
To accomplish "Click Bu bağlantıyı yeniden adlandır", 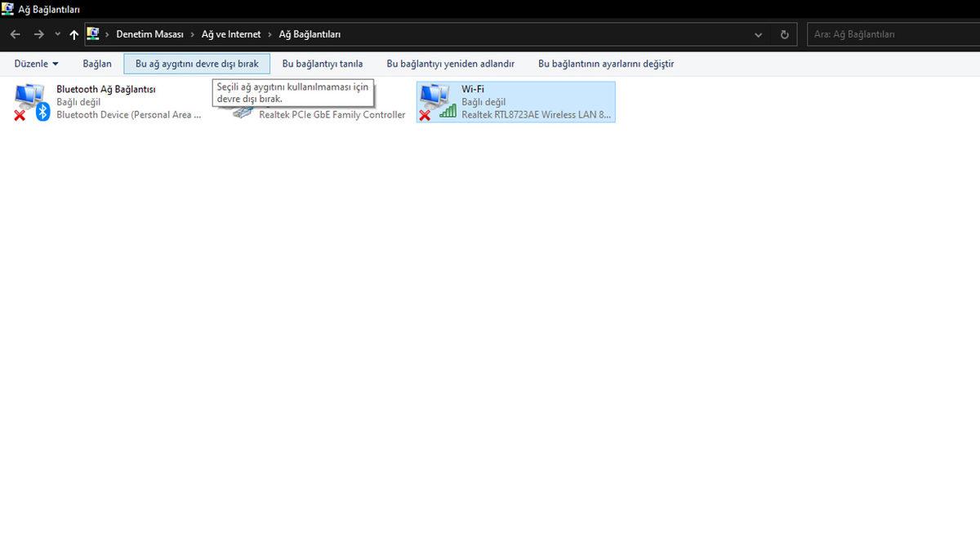I will pyautogui.click(x=451, y=64).
